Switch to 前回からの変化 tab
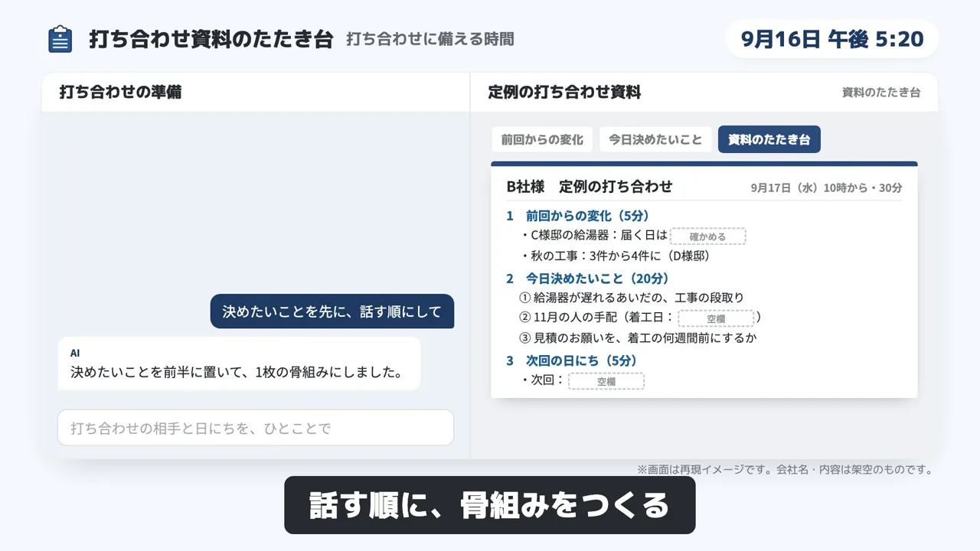The image size is (980, 551). click(542, 139)
